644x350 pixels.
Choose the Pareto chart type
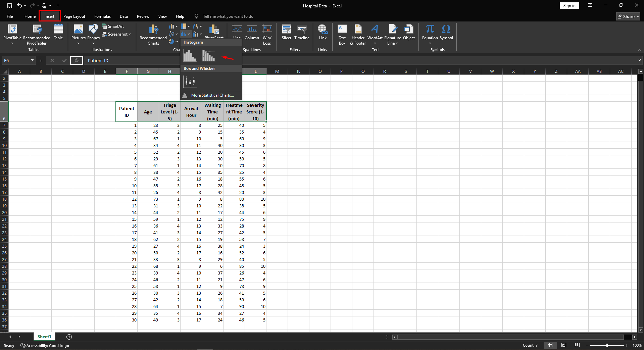tap(208, 56)
